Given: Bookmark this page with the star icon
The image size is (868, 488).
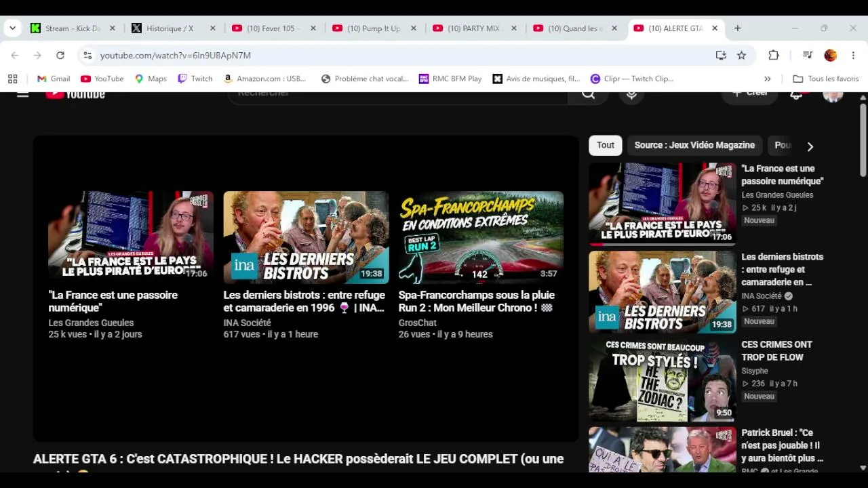Looking at the screenshot, I should [742, 56].
